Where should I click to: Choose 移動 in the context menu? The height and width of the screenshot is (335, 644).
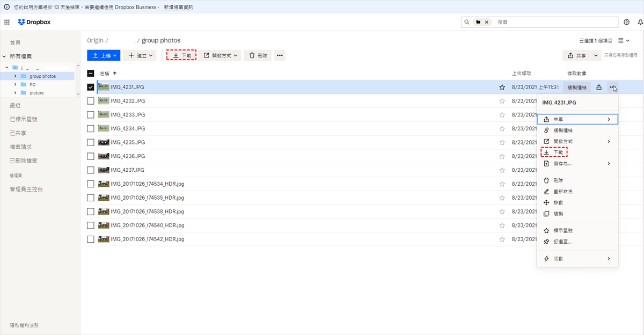pos(577,202)
